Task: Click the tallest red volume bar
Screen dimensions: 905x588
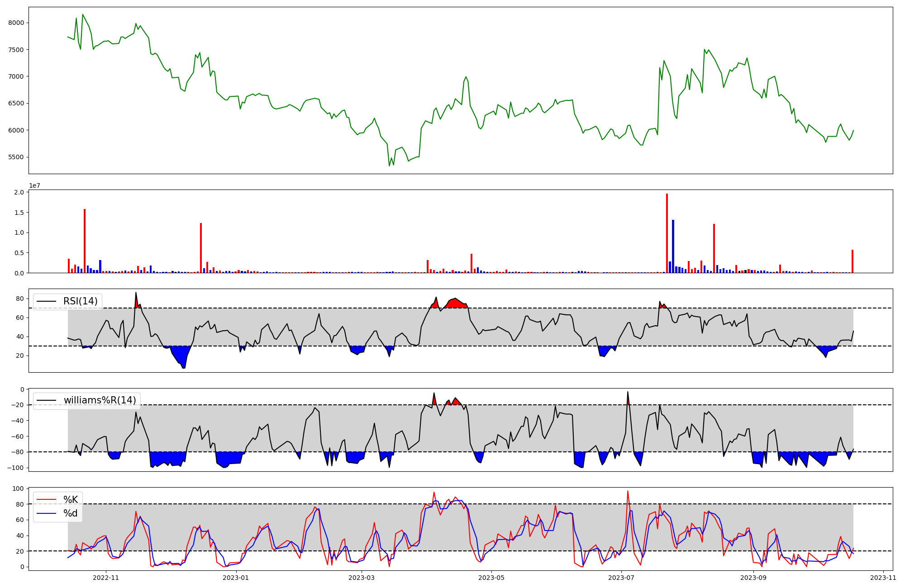Action: pos(667,233)
